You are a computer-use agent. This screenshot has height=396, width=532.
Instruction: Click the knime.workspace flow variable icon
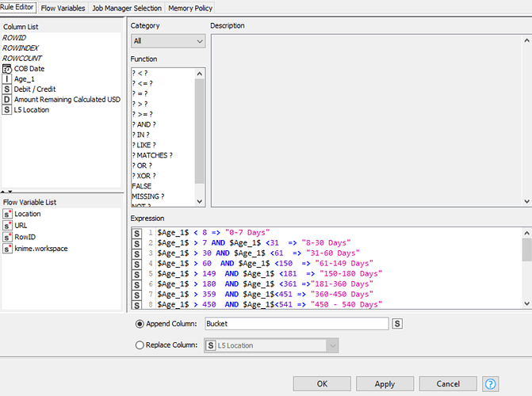[7, 248]
